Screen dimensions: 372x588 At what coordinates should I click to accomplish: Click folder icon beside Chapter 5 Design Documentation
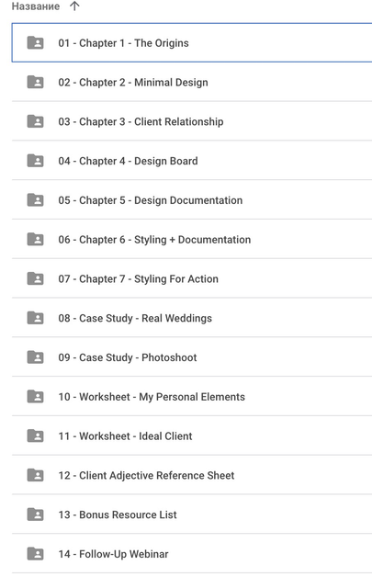(35, 200)
